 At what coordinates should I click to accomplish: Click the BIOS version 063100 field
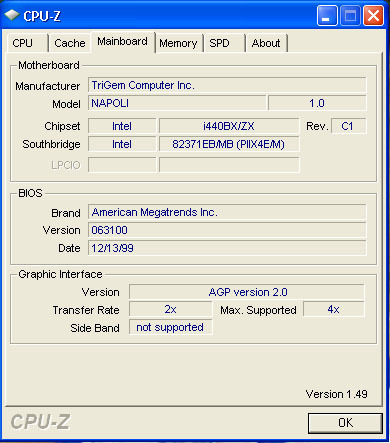pos(227,230)
